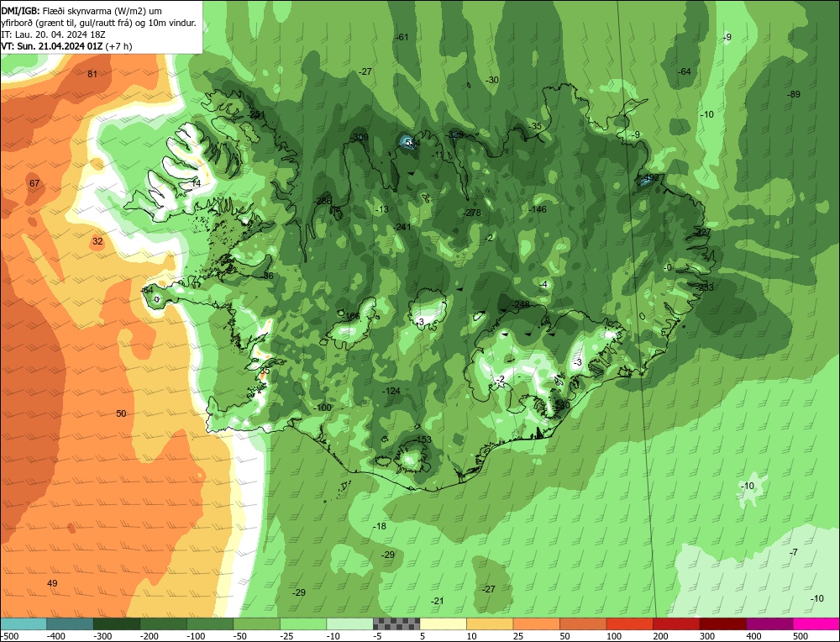Click the magenta swatch right of the 500 label
Screen dimensions: 840x642
[816, 624]
